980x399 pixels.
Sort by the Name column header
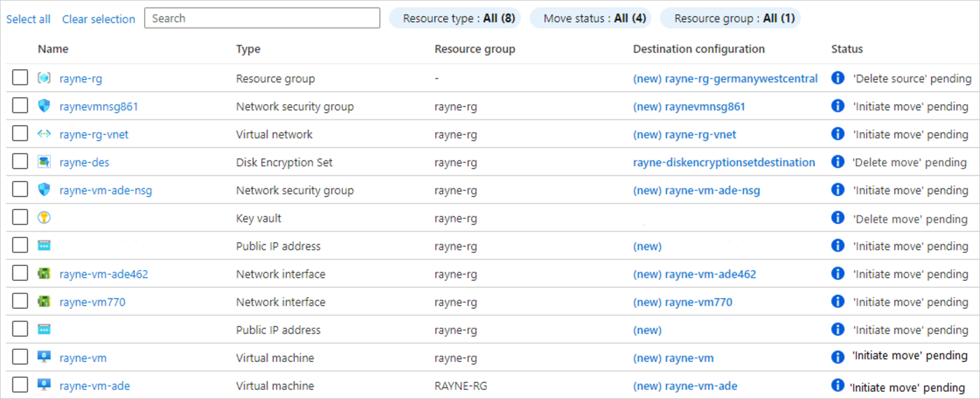[x=53, y=49]
